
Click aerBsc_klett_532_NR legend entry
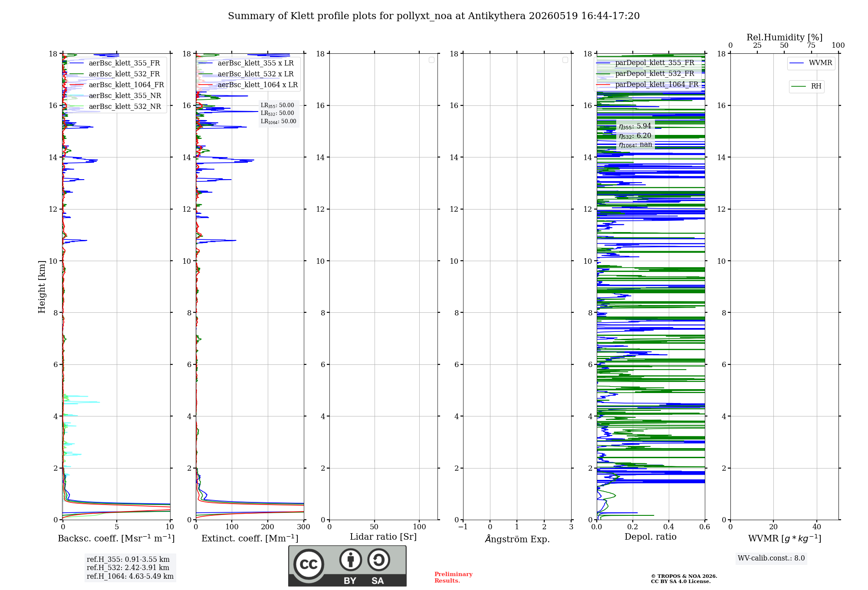click(x=115, y=107)
